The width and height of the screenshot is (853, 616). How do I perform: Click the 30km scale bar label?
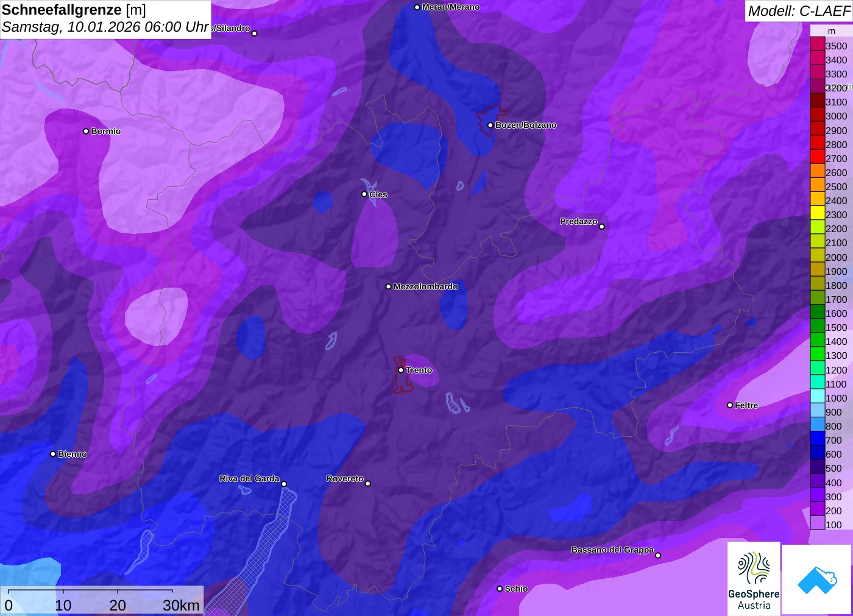pos(182,606)
